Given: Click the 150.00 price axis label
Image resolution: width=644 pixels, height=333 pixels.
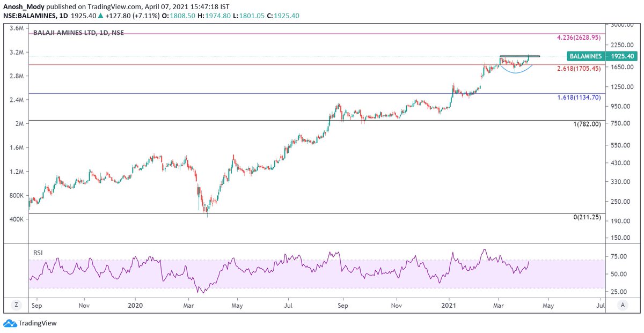Looking at the screenshot, I should coord(621,238).
